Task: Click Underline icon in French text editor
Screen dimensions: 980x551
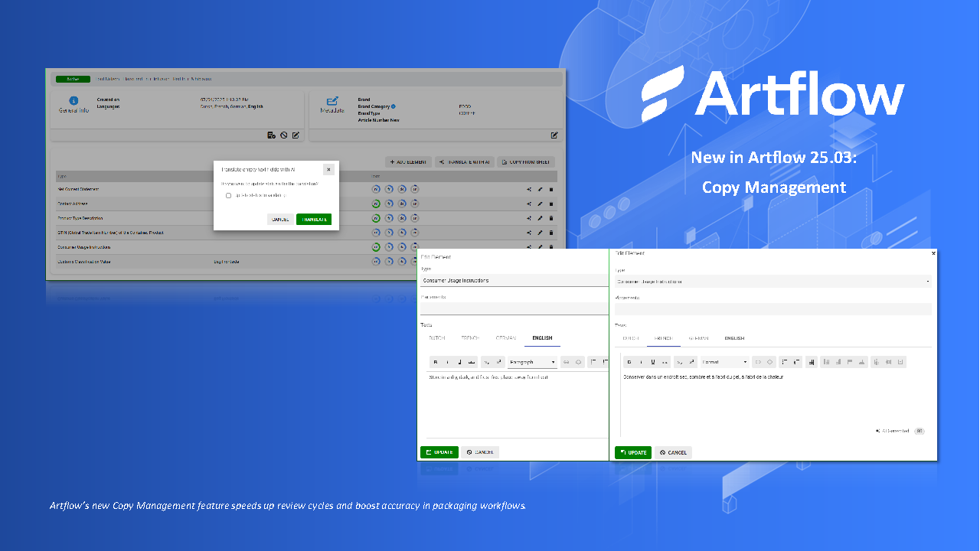Action: [652, 362]
